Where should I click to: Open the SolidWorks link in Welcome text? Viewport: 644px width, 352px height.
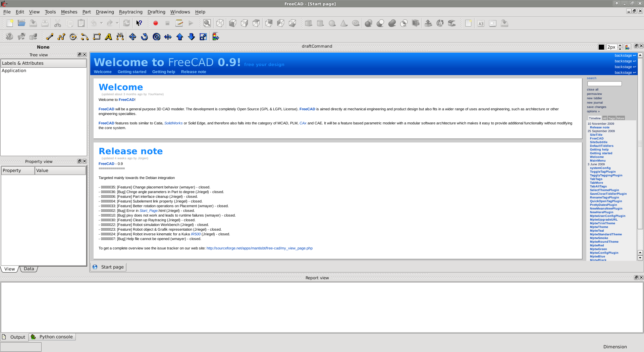[x=173, y=123]
